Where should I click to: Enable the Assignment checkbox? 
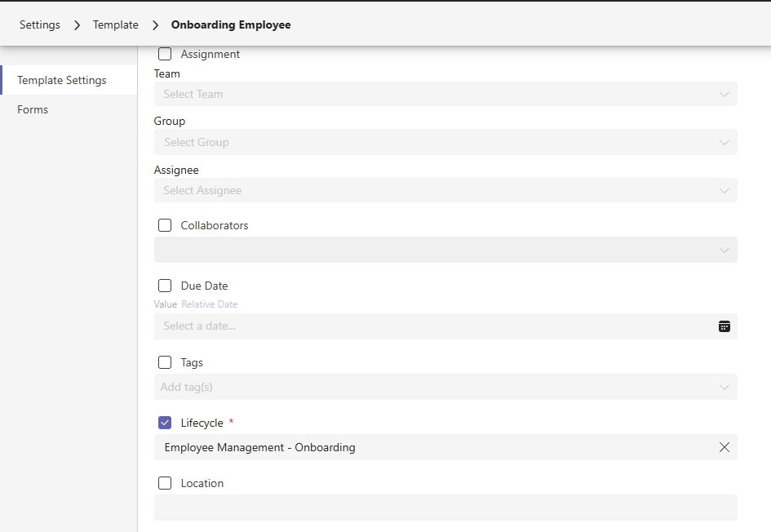click(x=165, y=55)
